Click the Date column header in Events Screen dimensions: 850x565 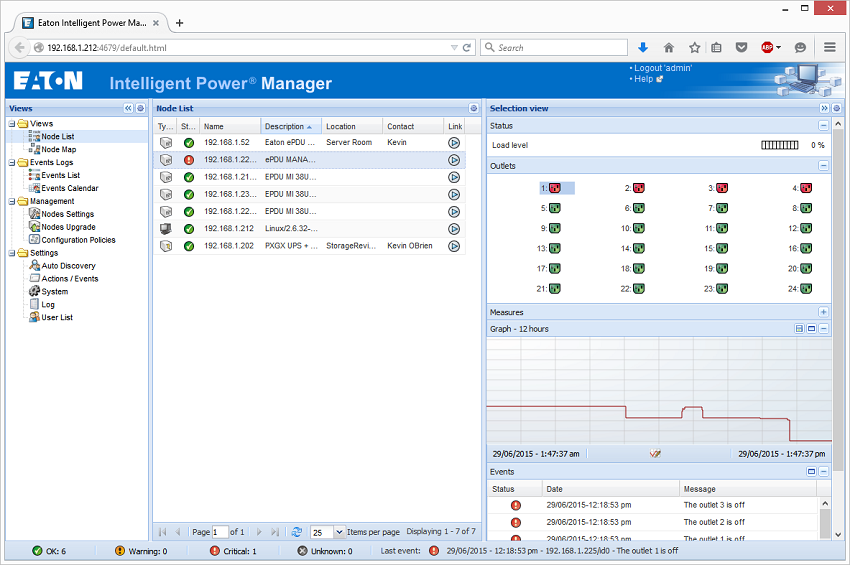610,489
